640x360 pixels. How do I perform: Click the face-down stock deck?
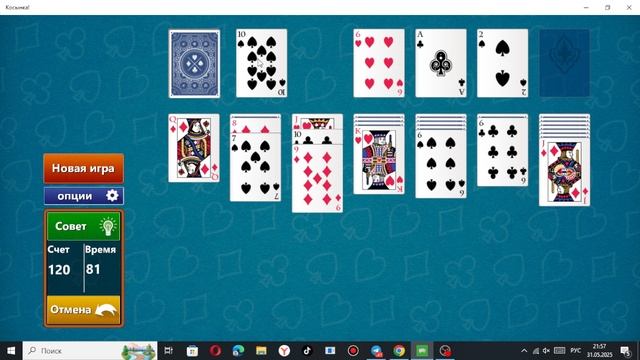(x=194, y=64)
